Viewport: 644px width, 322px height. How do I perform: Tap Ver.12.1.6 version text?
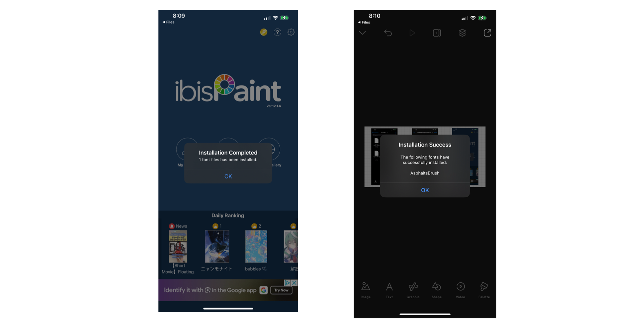[x=274, y=106]
